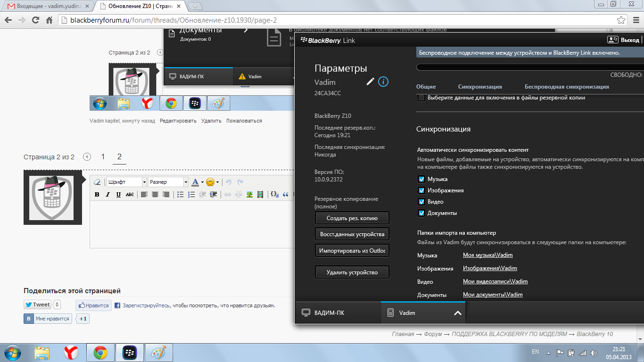Toggle italic formatting in the editor
Image resolution: width=644 pixels, height=362 pixels.
click(x=107, y=194)
